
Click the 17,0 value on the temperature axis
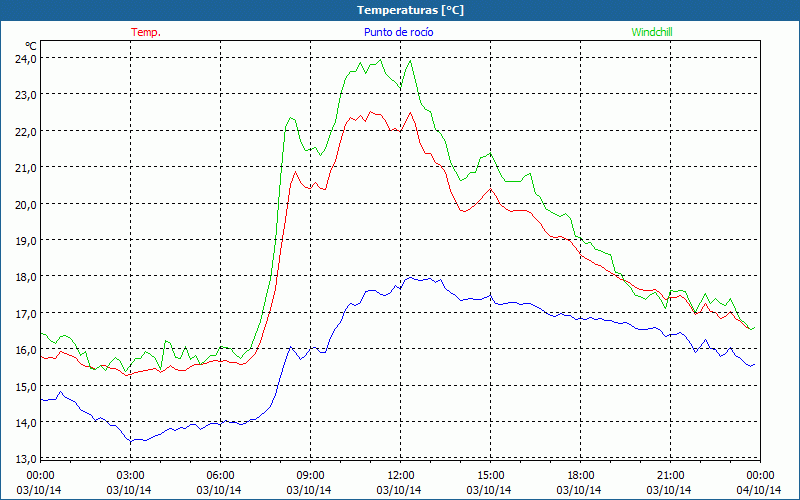[x=26, y=313]
